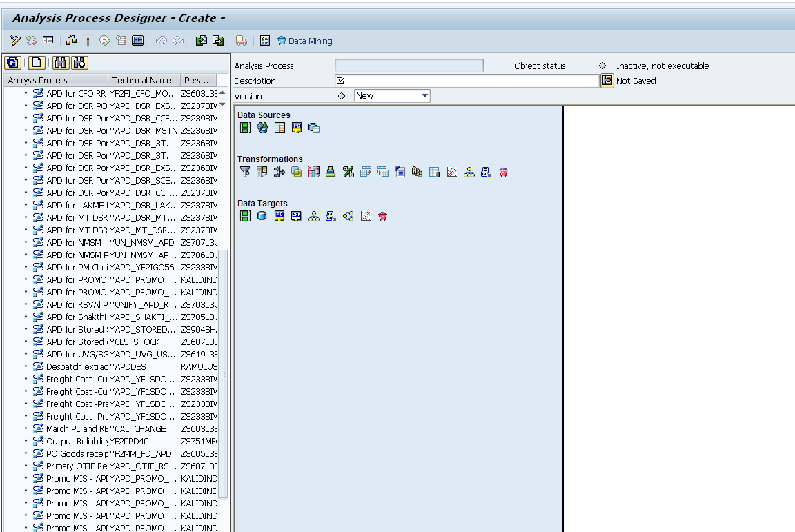Click the clock schedule icon in toolbar
795x532 pixels.
pos(104,41)
